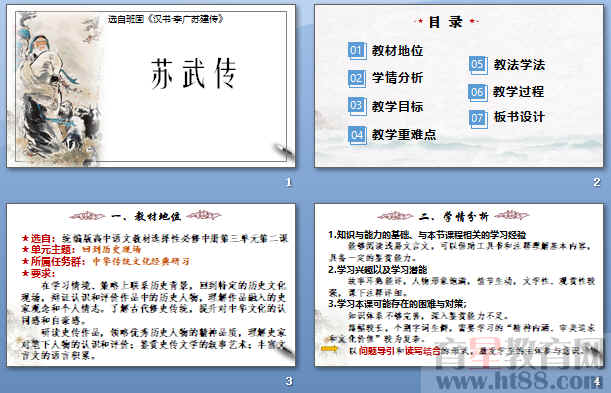The width and height of the screenshot is (611, 393).
Task: Click the 06 number box icon
Action: click(x=478, y=92)
